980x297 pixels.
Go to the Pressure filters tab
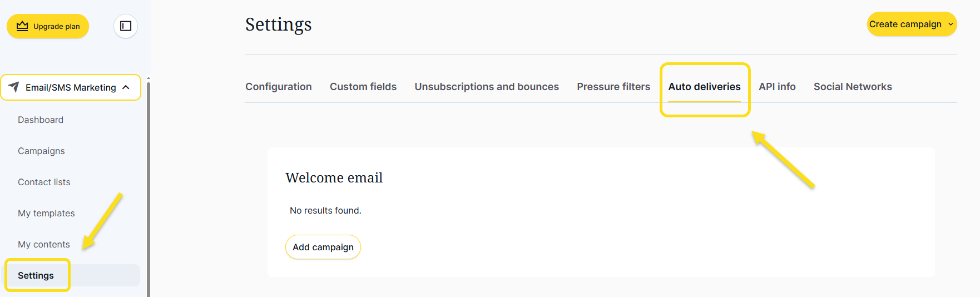[x=613, y=87]
